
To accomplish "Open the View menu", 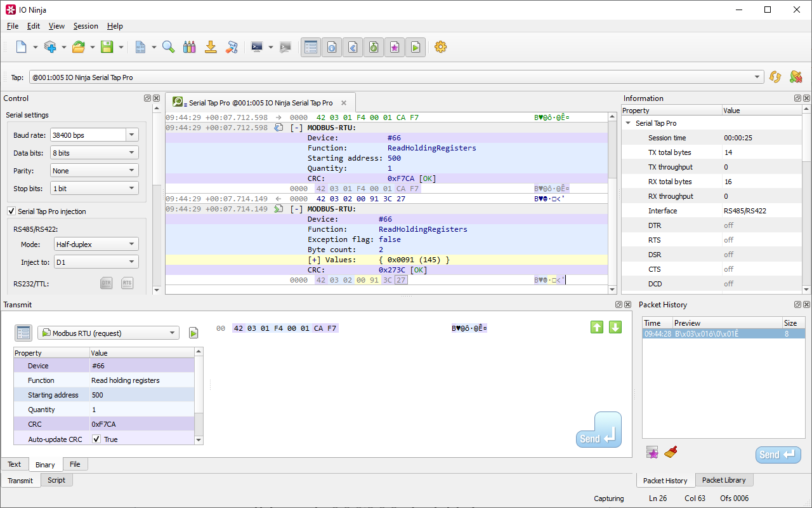I will 57,26.
